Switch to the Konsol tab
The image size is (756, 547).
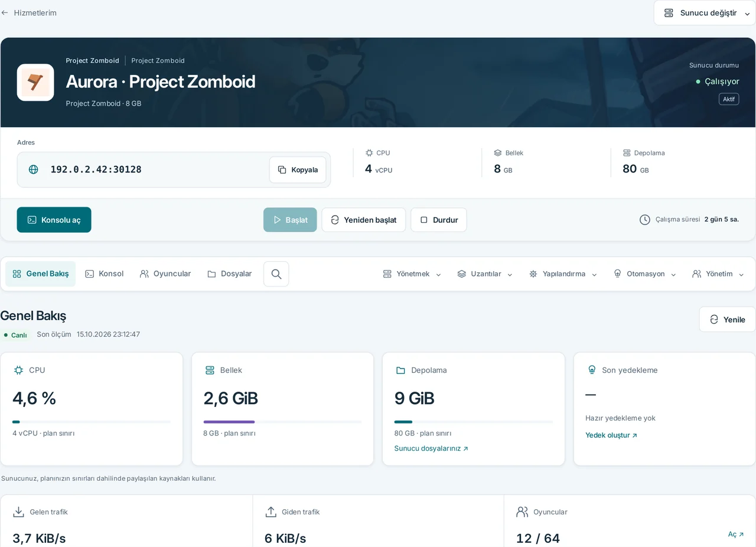pyautogui.click(x=105, y=274)
